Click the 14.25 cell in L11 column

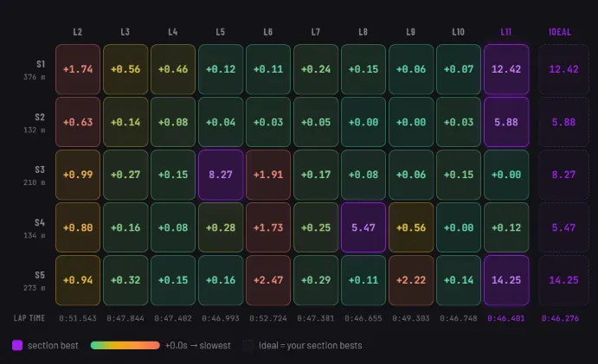pyautogui.click(x=506, y=280)
